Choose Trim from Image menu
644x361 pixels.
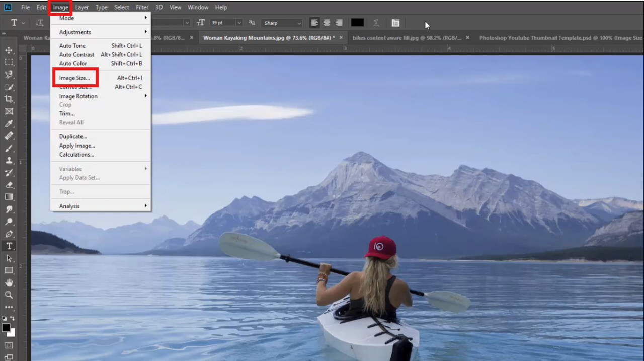click(101, 113)
